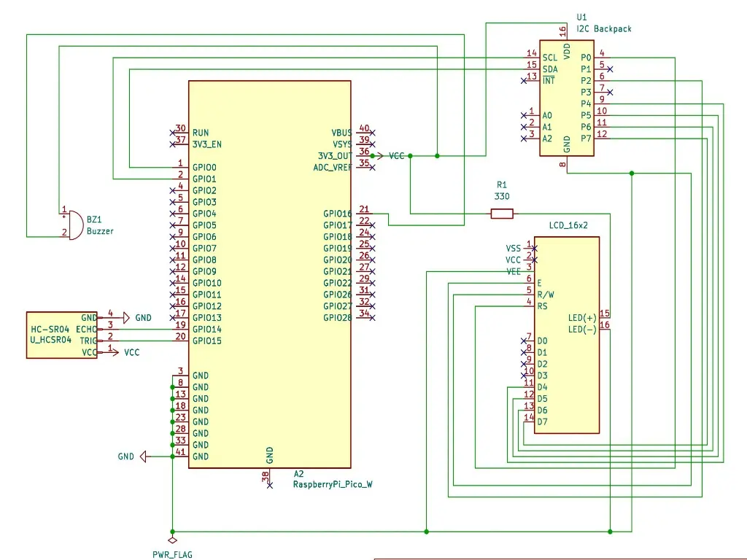Click the LCD_16x2 symbol body
Image resolution: width=747 pixels, height=560 pixels.
click(x=567, y=335)
